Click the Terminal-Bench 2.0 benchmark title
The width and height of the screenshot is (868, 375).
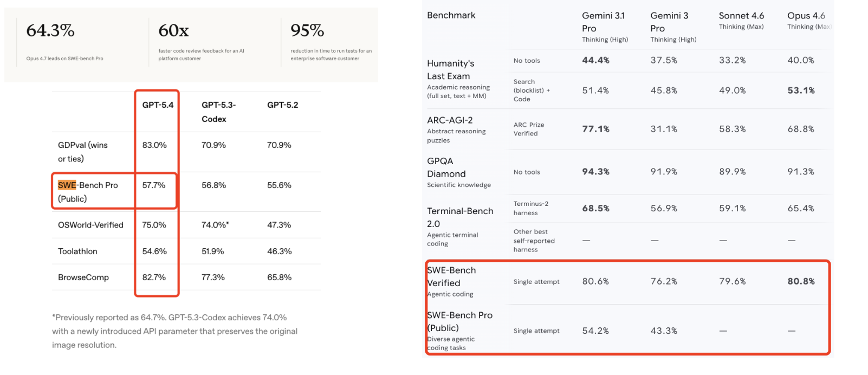pyautogui.click(x=460, y=217)
